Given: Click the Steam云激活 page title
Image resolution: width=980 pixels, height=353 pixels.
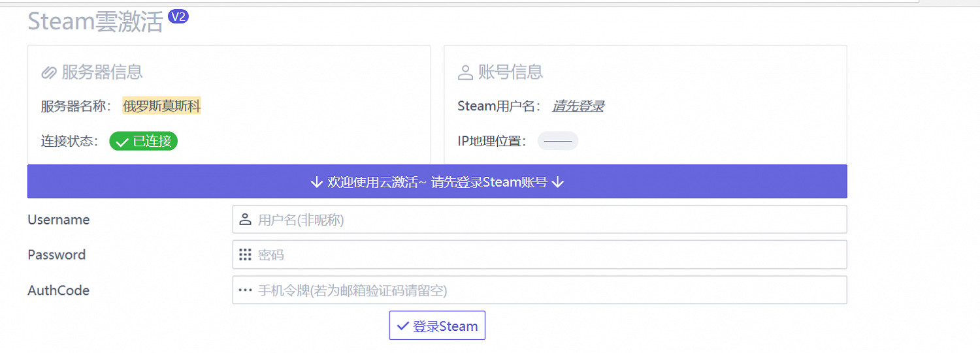Looking at the screenshot, I should point(95,22).
